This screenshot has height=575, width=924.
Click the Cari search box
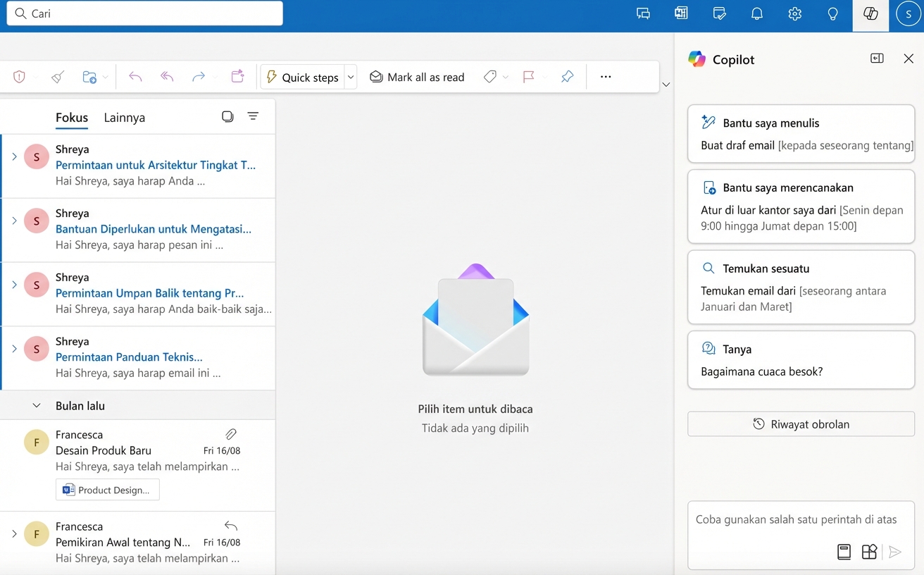coord(144,13)
